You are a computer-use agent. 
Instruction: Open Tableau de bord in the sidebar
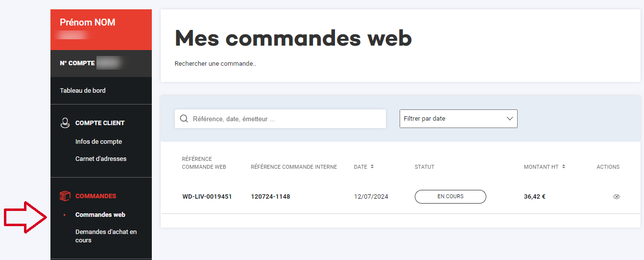point(83,90)
